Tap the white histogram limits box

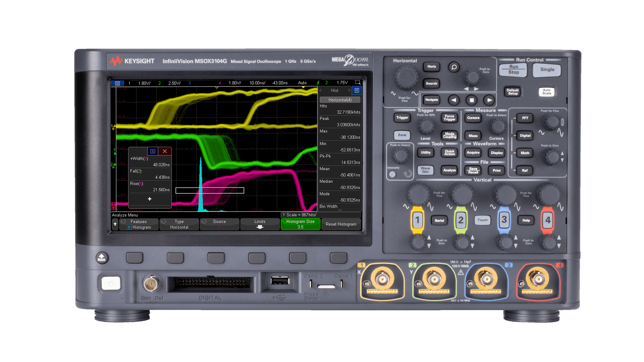coord(210,190)
